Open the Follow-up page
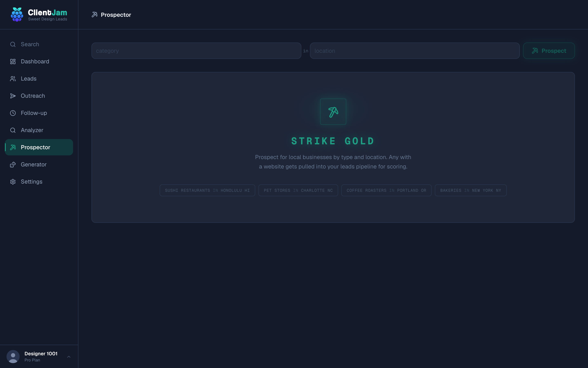The width and height of the screenshot is (588, 368). tap(39, 113)
